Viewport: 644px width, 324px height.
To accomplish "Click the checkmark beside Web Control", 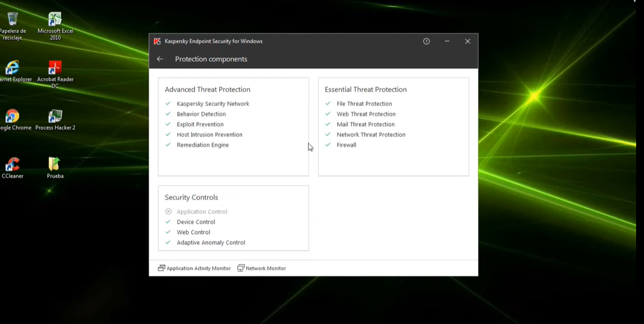I will coord(168,232).
